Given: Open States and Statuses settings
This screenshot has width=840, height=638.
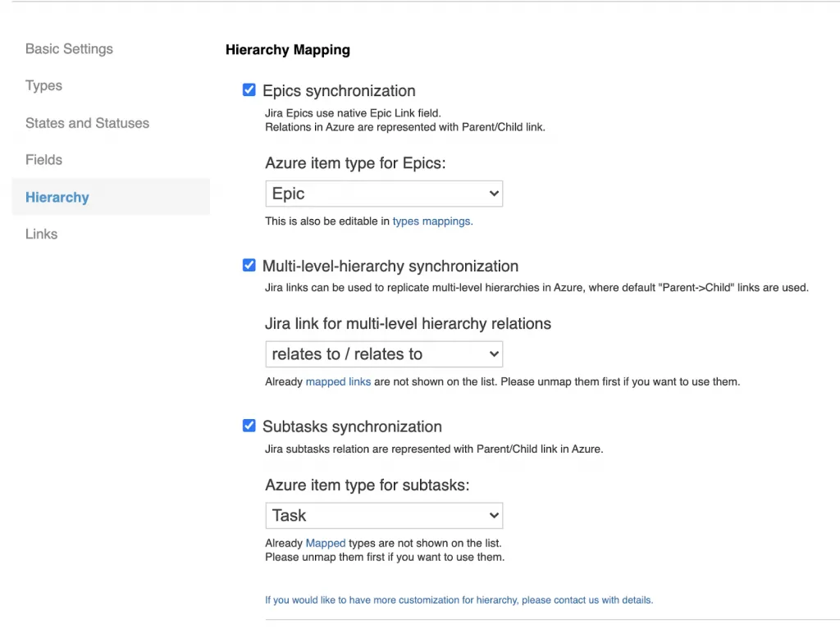Looking at the screenshot, I should tap(87, 123).
